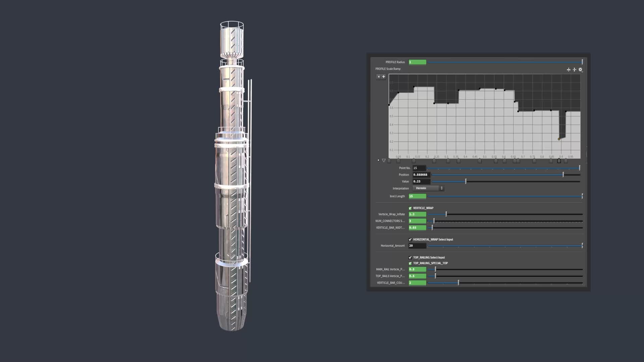
Task: Select the horizontal flatten ramp icon
Action: pos(568,70)
